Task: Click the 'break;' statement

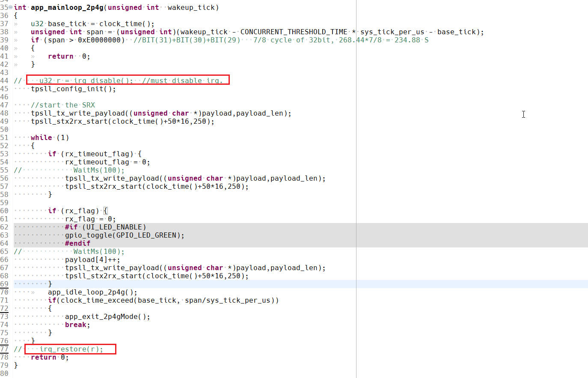Action: pyautogui.click(x=77, y=325)
